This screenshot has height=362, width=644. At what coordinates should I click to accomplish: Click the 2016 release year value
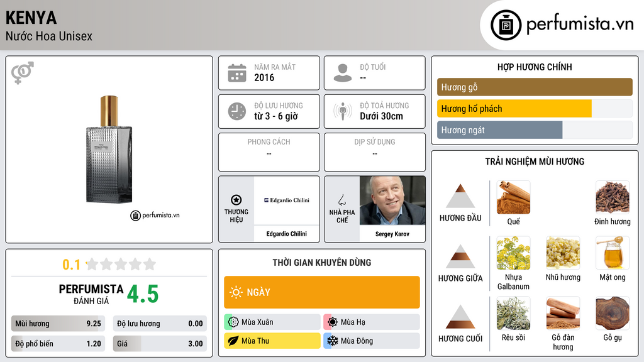(264, 77)
